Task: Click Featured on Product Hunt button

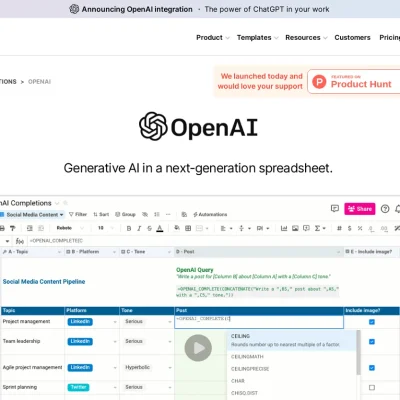Action: [x=354, y=81]
